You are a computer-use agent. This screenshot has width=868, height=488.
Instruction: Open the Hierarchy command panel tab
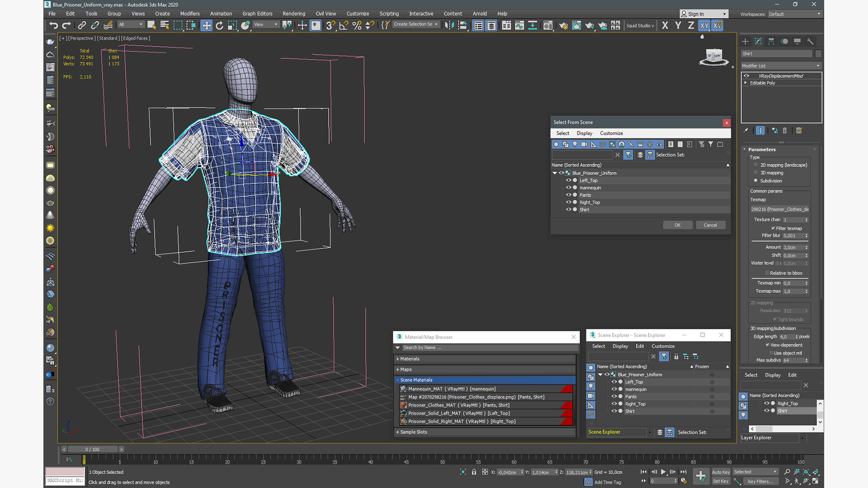pyautogui.click(x=771, y=41)
